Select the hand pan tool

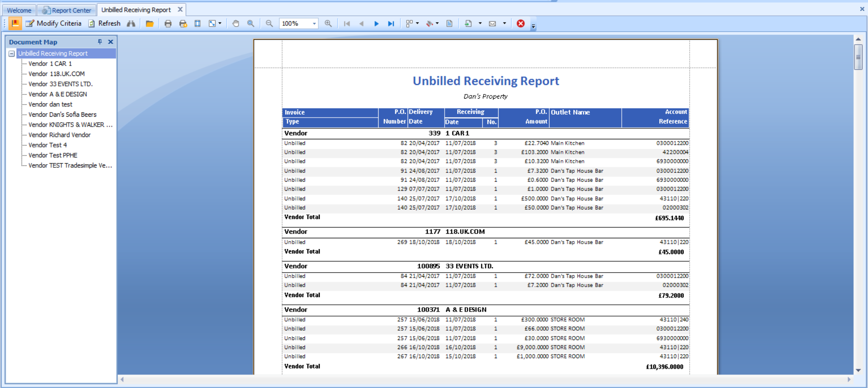(x=236, y=24)
